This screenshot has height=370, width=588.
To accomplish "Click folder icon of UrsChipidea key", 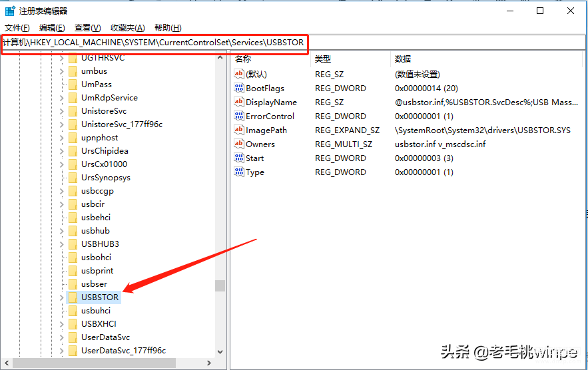I will click(73, 151).
